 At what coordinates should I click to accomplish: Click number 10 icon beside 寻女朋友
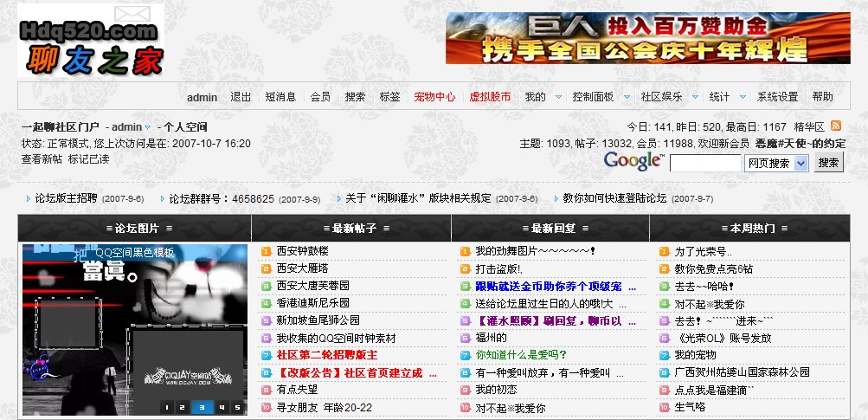pyautogui.click(x=266, y=408)
